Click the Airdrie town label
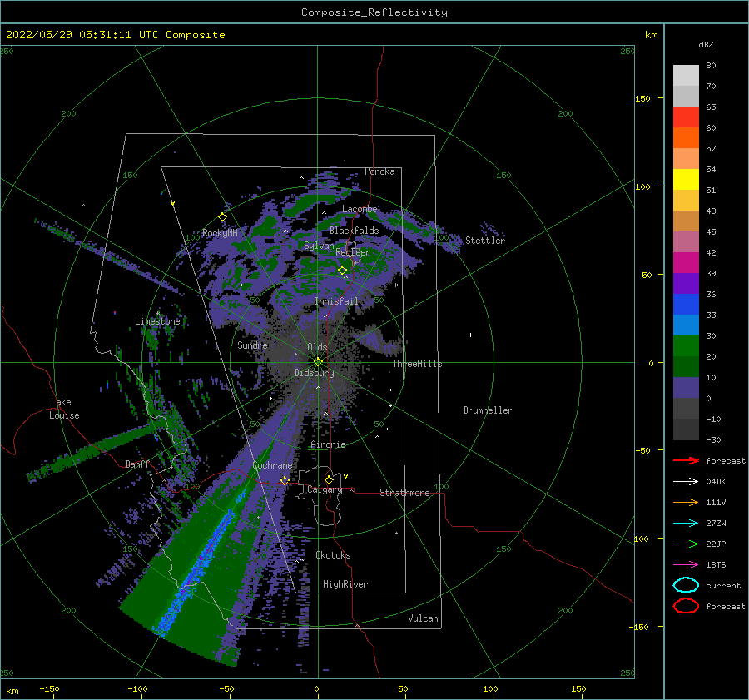749x700 pixels. click(x=328, y=444)
